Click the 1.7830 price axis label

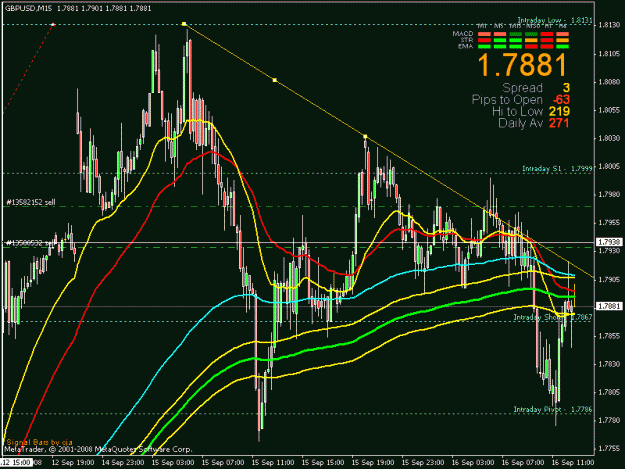tap(609, 364)
